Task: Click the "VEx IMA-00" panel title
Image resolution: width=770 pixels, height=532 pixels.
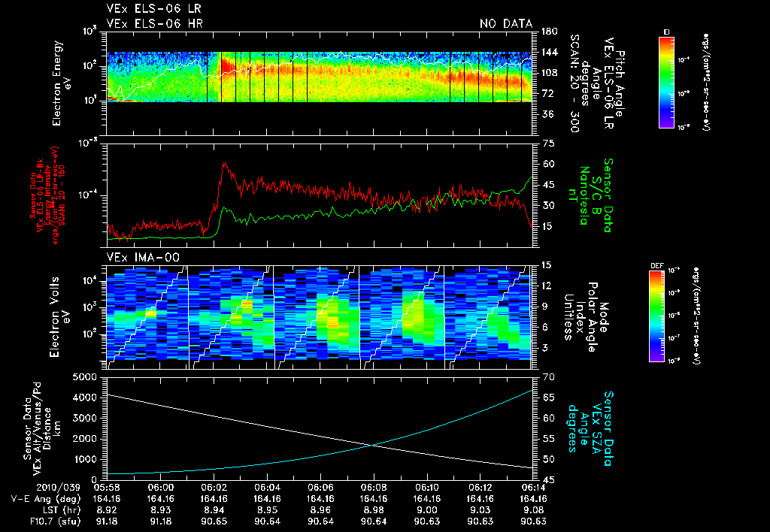Action: 143,257
